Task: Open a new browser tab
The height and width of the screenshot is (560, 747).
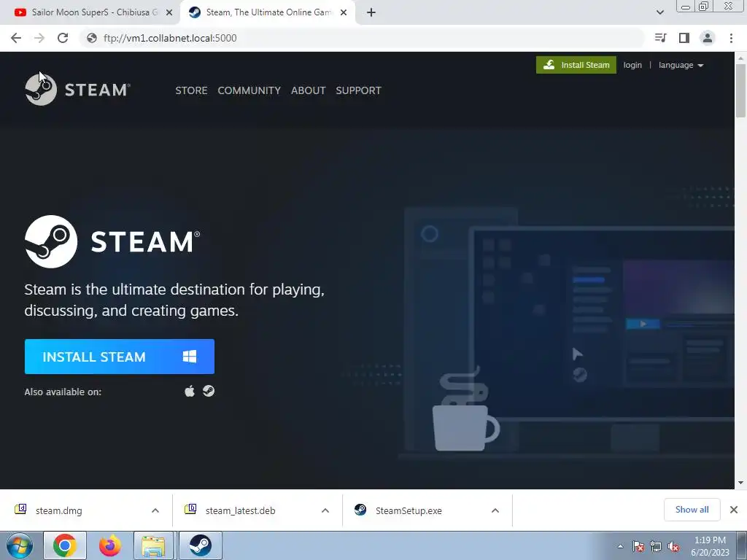Action: (x=371, y=12)
